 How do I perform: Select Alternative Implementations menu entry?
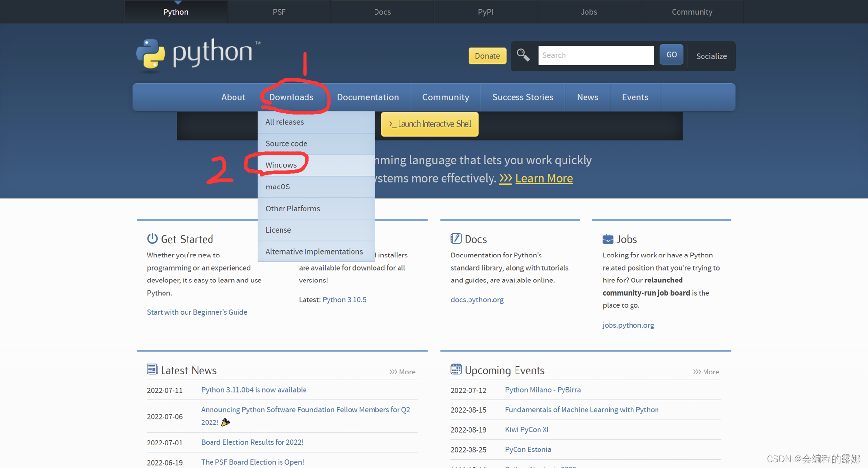(x=316, y=252)
